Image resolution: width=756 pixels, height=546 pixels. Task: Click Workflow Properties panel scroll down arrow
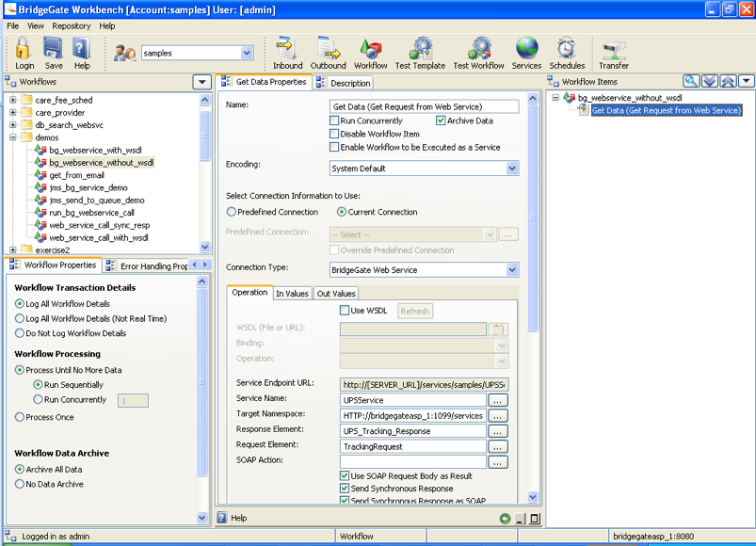coord(202,518)
